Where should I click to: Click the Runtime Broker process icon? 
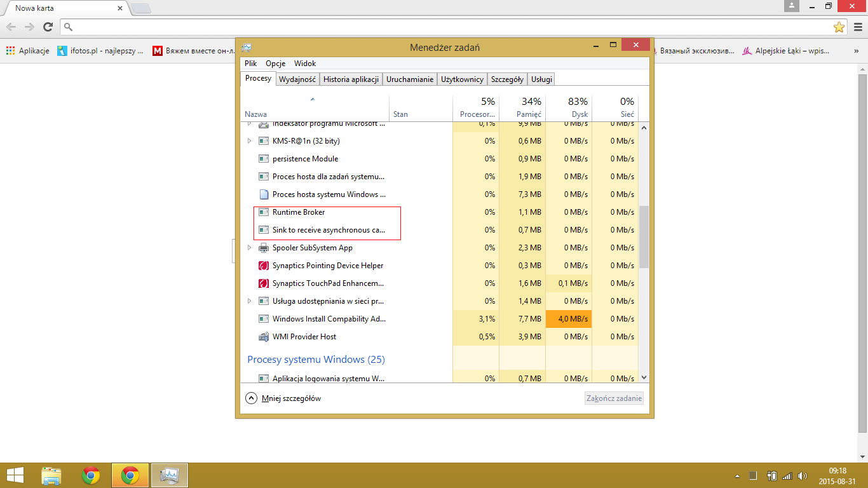(x=264, y=212)
